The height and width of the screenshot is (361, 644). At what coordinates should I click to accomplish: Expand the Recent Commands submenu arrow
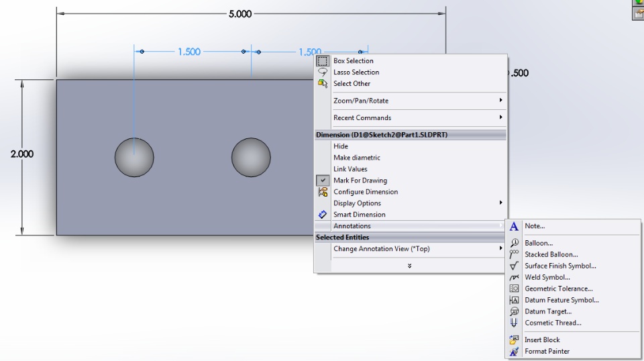point(500,117)
